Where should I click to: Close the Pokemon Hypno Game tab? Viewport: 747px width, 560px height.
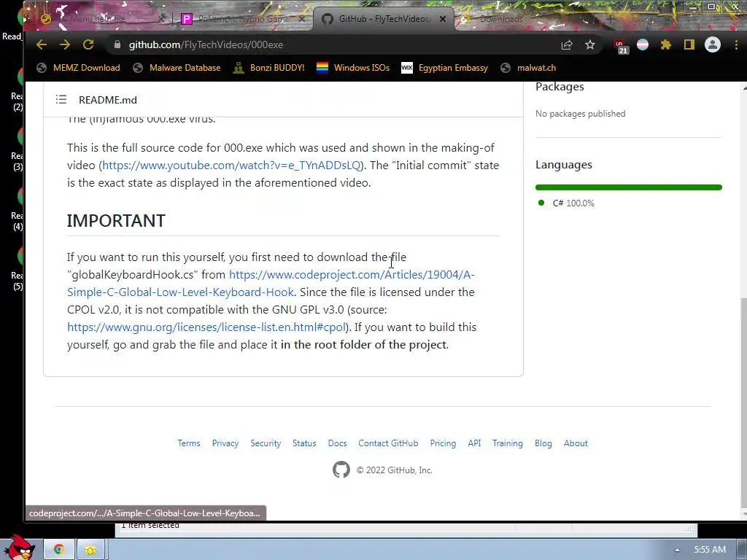pos(302,19)
